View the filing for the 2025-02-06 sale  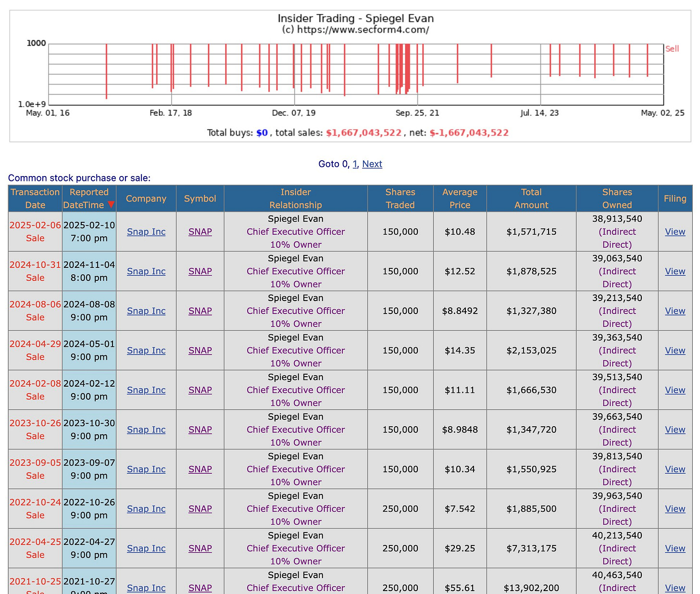click(x=675, y=232)
